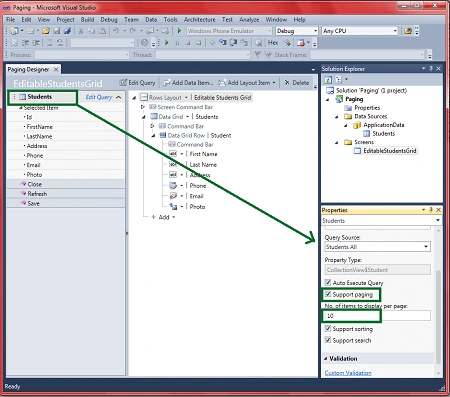450x397 pixels.
Task: Click the Students collection icon in the left pane
Action: click(x=22, y=97)
